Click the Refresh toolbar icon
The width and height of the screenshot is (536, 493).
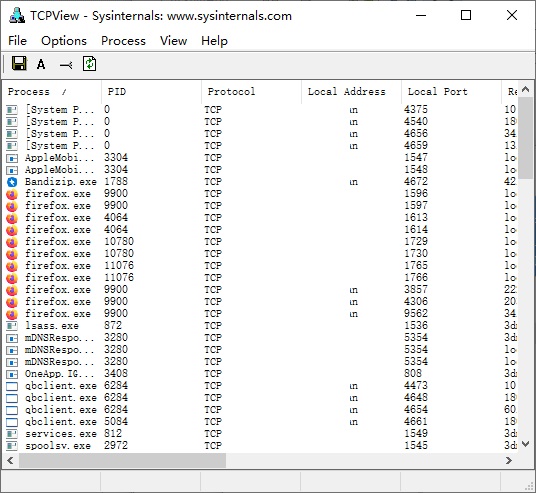90,64
